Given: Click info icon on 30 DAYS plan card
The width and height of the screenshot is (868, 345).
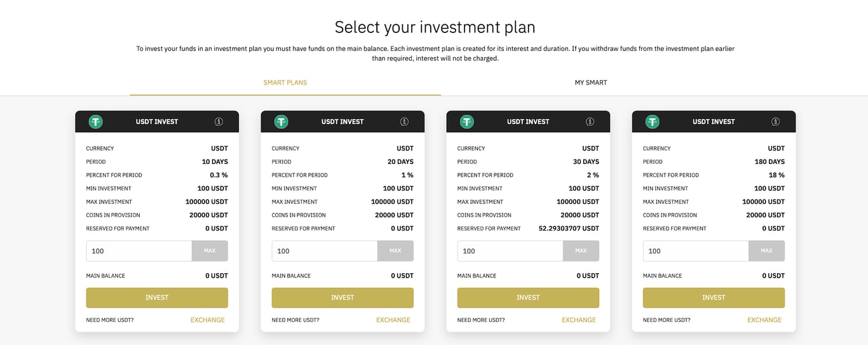Looking at the screenshot, I should 590,121.
